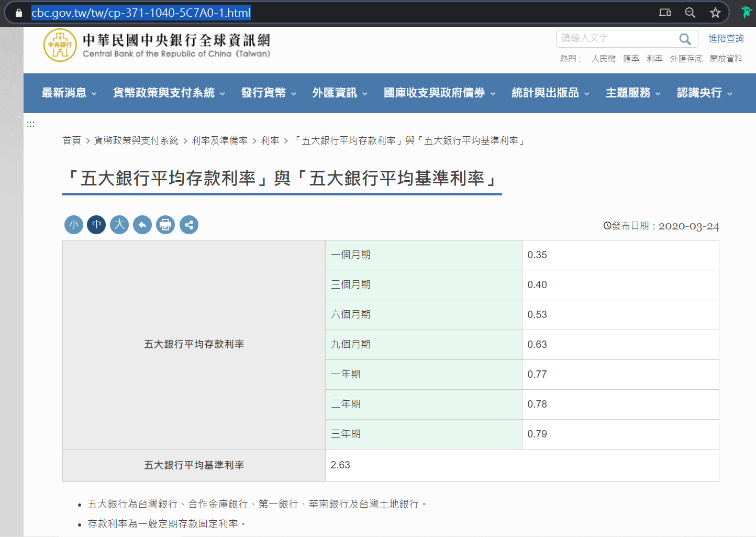Viewport: 756px width, 537px height.
Task: Click the 五大銀行平均基準利率 row header
Action: point(194,465)
